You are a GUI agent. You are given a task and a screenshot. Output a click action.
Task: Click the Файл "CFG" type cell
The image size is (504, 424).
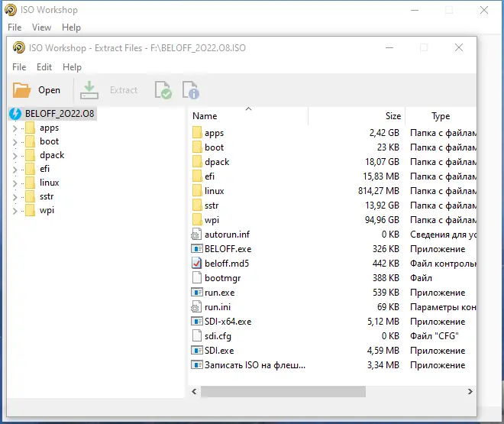click(x=434, y=336)
